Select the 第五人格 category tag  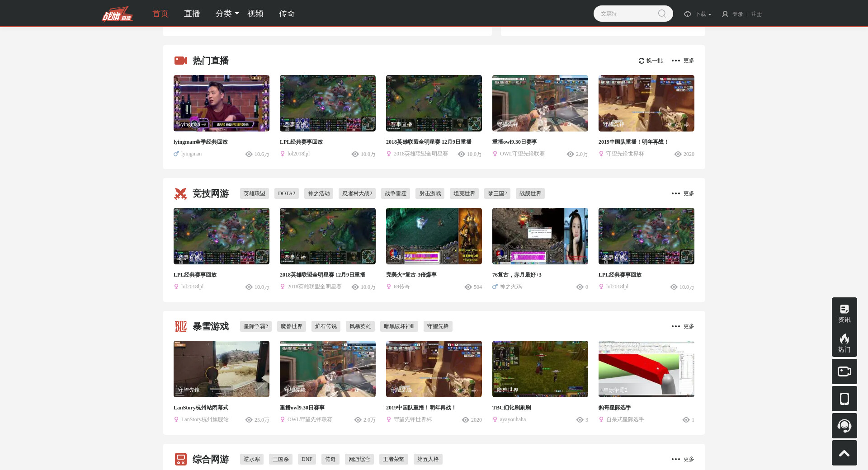tap(428, 459)
